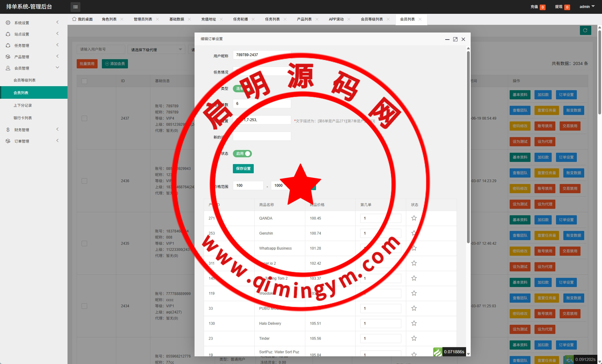
Task: Click the minimum price input 100
Action: [248, 186]
